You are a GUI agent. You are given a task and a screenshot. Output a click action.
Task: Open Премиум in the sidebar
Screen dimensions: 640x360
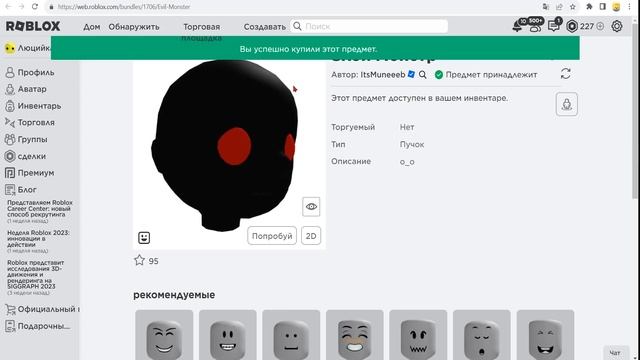click(x=36, y=173)
